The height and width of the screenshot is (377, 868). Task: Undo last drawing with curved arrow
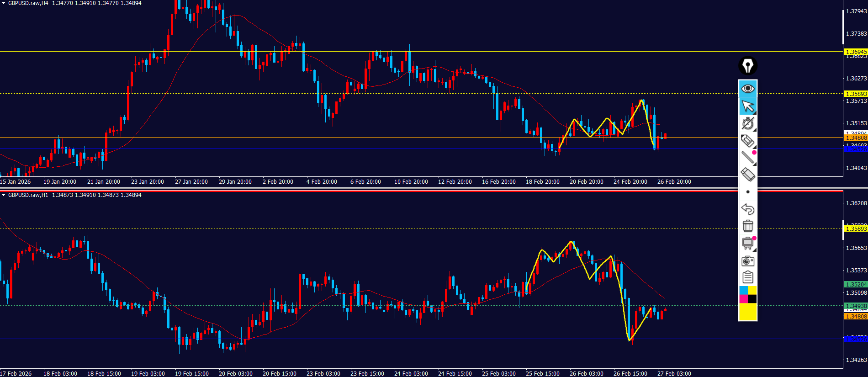click(747, 209)
